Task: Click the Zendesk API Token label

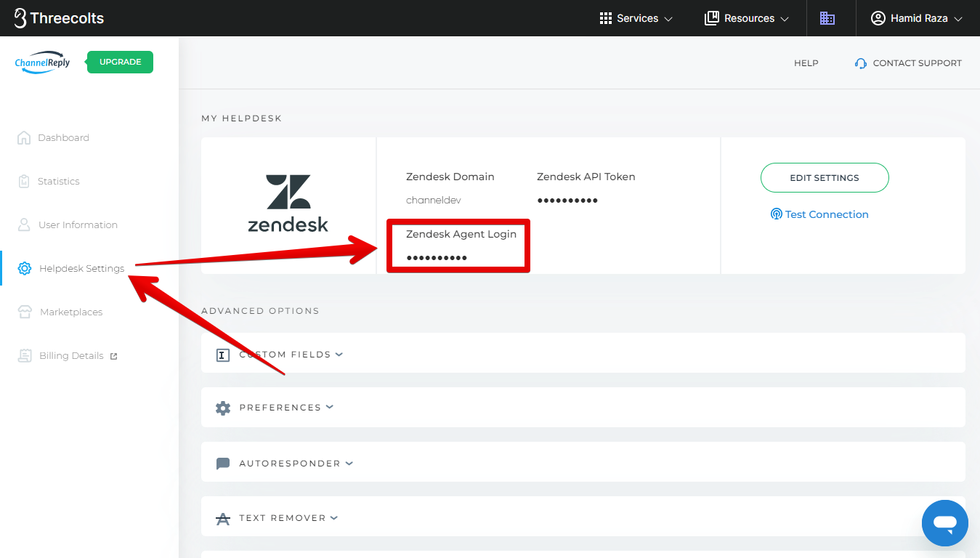Action: pos(586,177)
